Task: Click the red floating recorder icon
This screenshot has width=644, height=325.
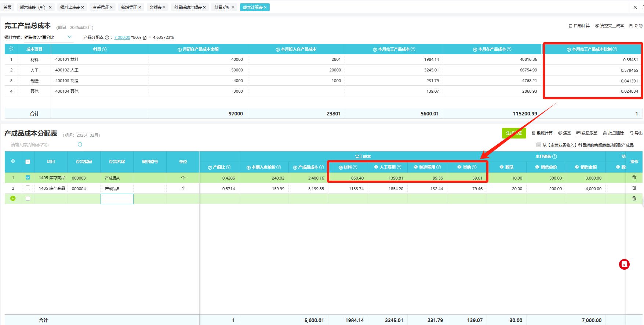Action: pyautogui.click(x=624, y=264)
